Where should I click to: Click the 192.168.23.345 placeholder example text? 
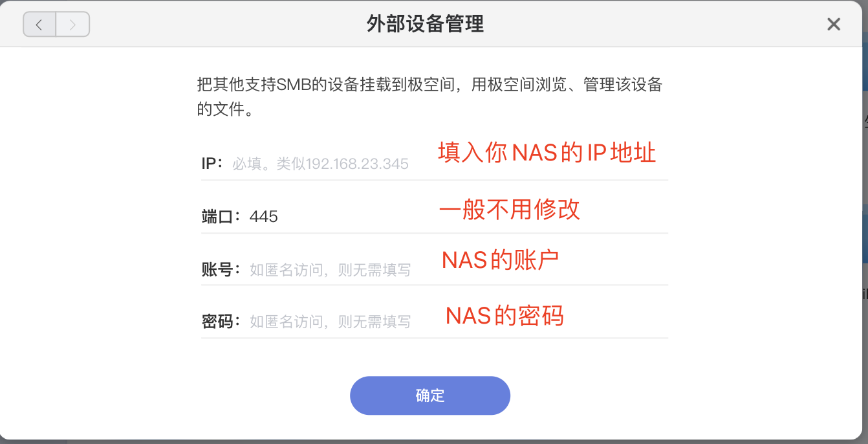[357, 164]
